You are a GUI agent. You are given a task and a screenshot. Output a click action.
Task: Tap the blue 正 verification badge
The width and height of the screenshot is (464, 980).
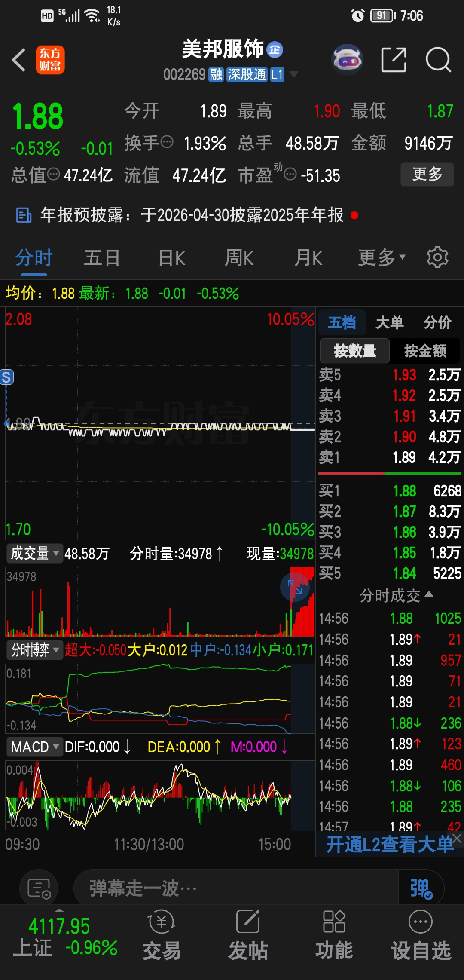point(275,50)
